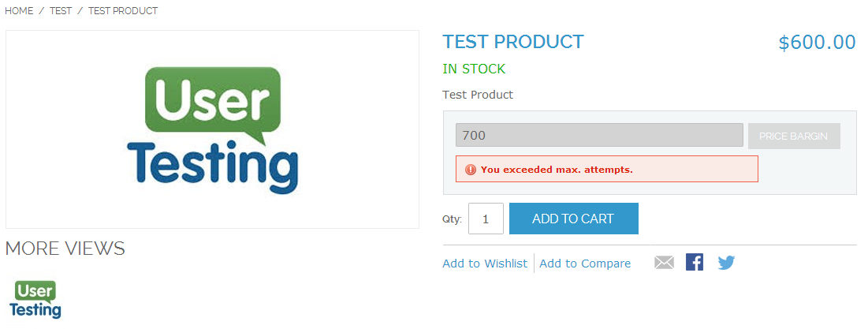
Task: Select the thumbnail under More Views
Action: pyautogui.click(x=35, y=300)
